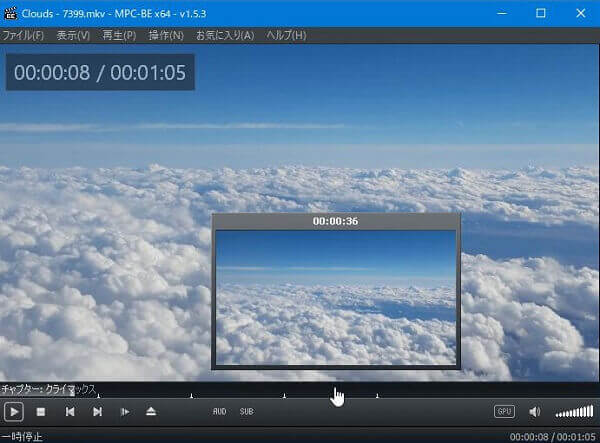Click the elapsed time display in status bar
The height and width of the screenshot is (443, 600).
(528, 436)
